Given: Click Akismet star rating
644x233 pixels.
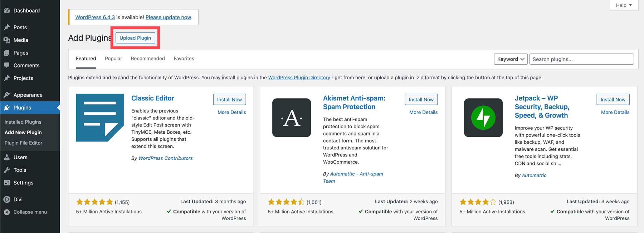Looking at the screenshot, I should [x=286, y=202].
